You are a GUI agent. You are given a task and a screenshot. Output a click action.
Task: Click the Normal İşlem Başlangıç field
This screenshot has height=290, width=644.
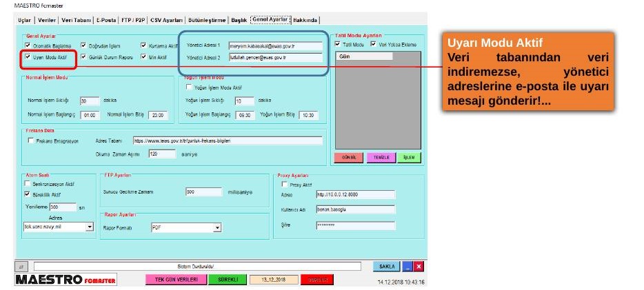(x=90, y=115)
